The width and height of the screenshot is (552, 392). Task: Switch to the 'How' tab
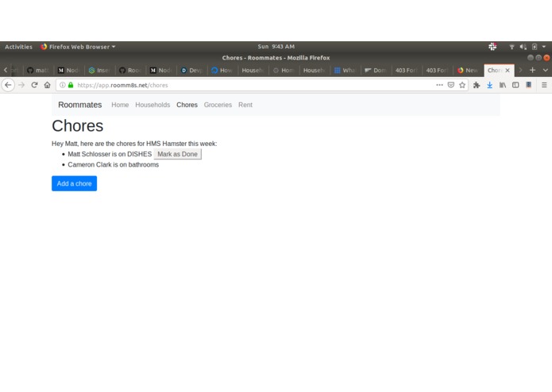[x=222, y=71]
